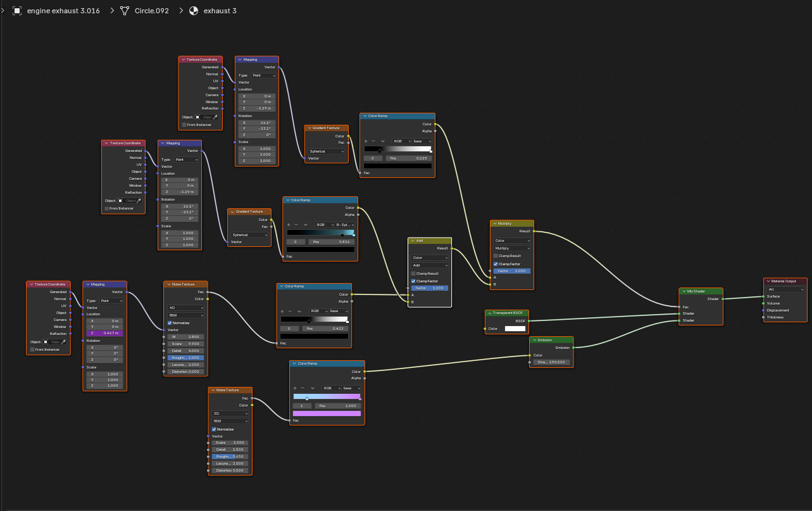The image size is (812, 511).
Task: Click the object icon beside engine exhaust 3.016
Action: (17, 11)
